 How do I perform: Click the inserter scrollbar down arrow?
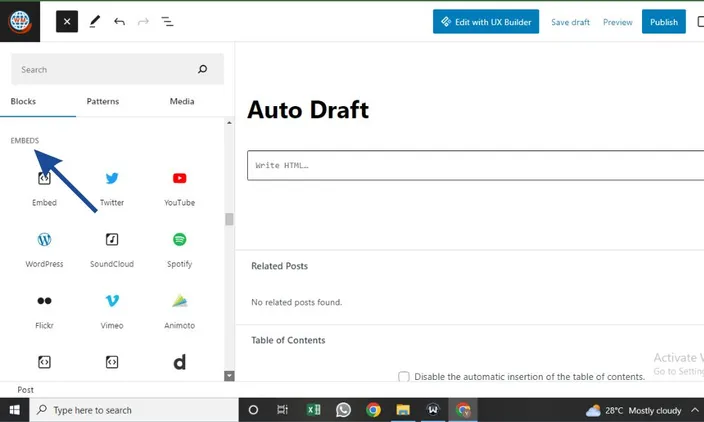point(229,376)
